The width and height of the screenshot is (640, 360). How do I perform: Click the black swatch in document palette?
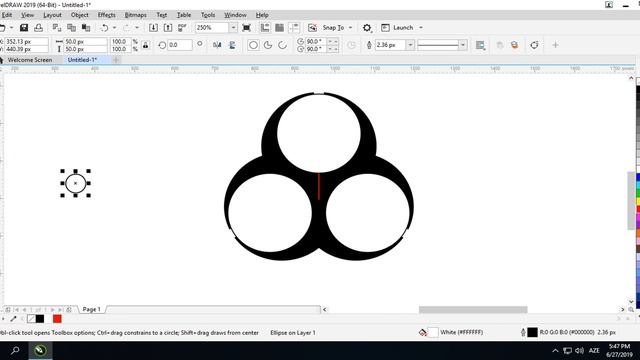pyautogui.click(x=40, y=319)
